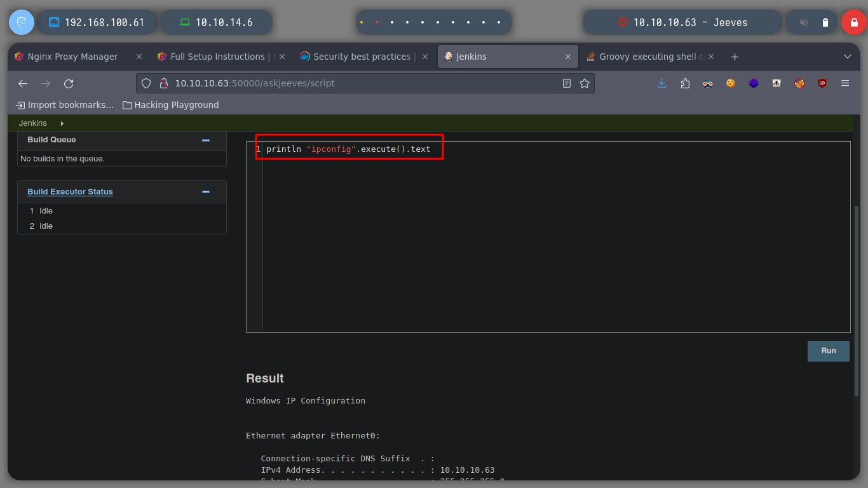Image resolution: width=868 pixels, height=488 pixels.
Task: Click the cookie extension icon
Action: point(731,83)
